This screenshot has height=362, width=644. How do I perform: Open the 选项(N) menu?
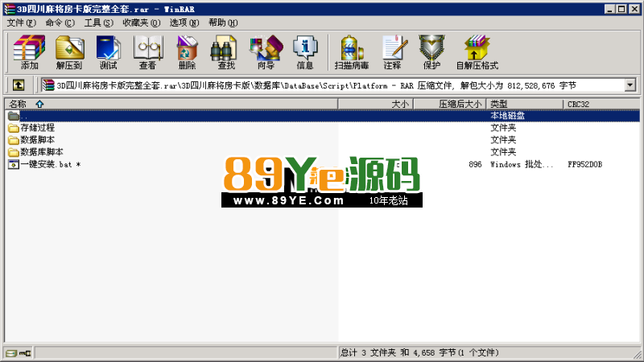(x=184, y=23)
